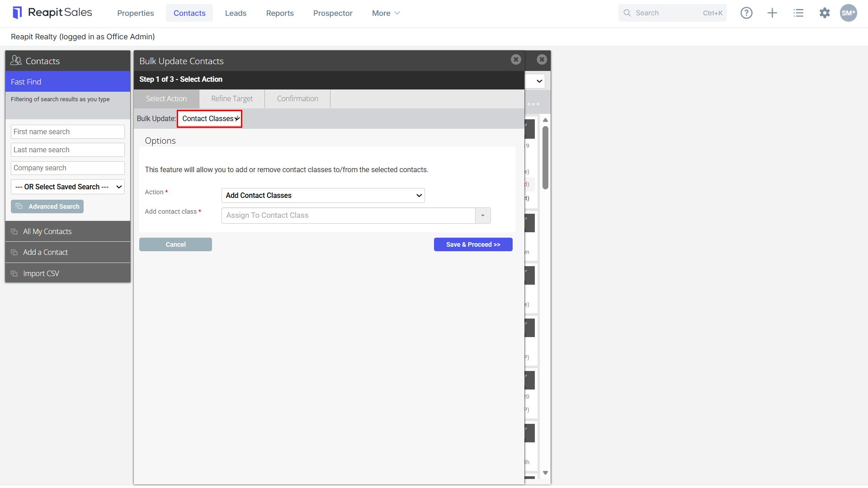Open the Prospector menu item

pos(333,13)
